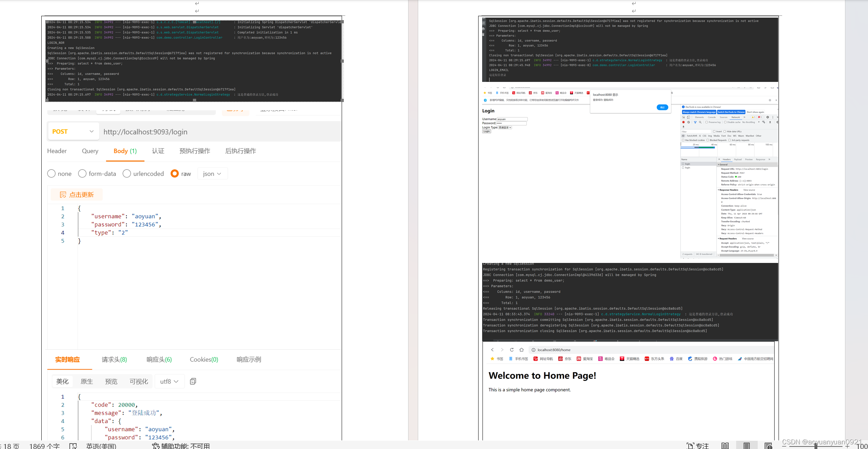
Task: Click the 美化 response format button
Action: click(x=63, y=381)
